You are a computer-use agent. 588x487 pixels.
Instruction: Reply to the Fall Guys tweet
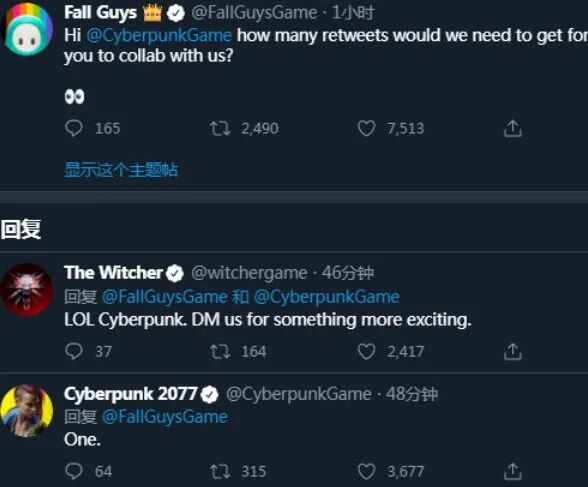(x=74, y=129)
